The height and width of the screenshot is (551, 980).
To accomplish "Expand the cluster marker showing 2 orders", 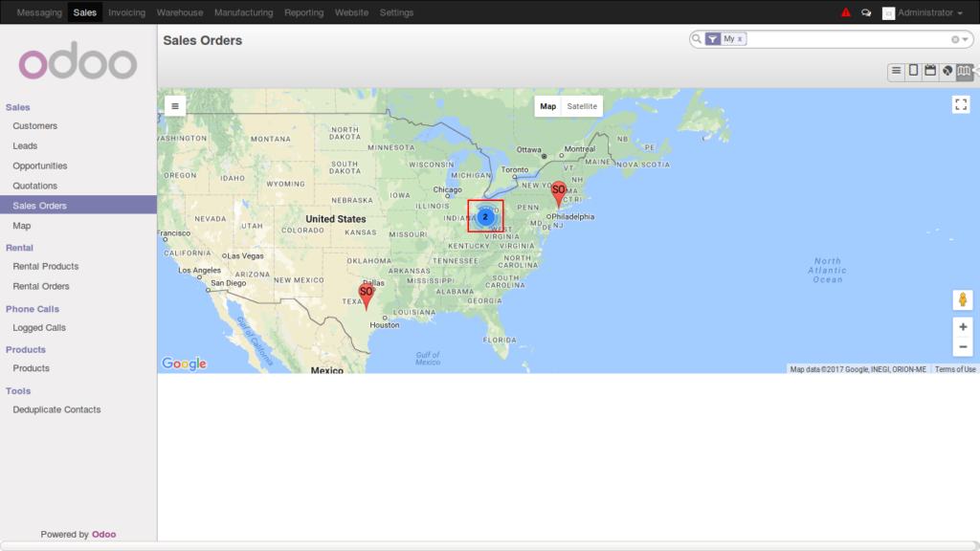I will click(485, 217).
